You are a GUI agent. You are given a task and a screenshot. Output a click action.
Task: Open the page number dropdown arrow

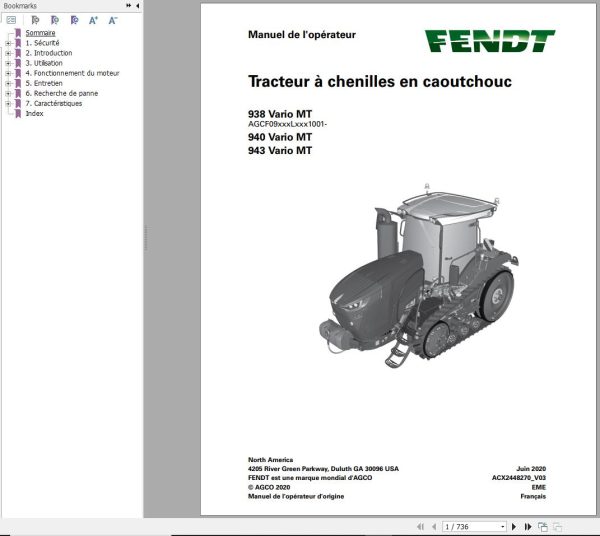503,527
